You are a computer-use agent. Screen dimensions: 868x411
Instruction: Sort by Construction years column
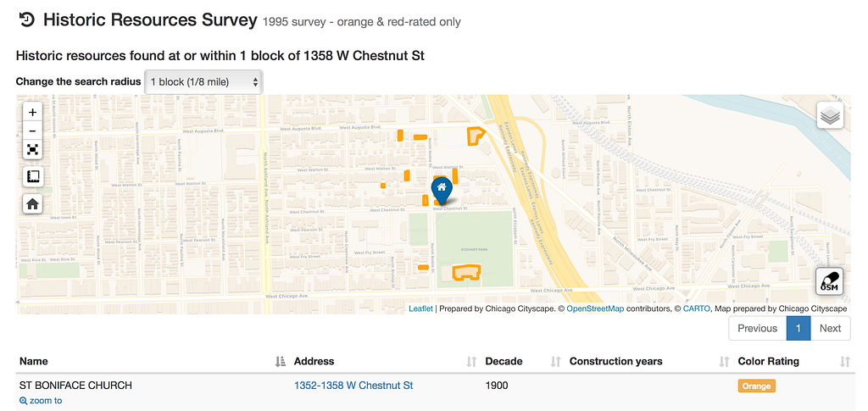(x=724, y=362)
